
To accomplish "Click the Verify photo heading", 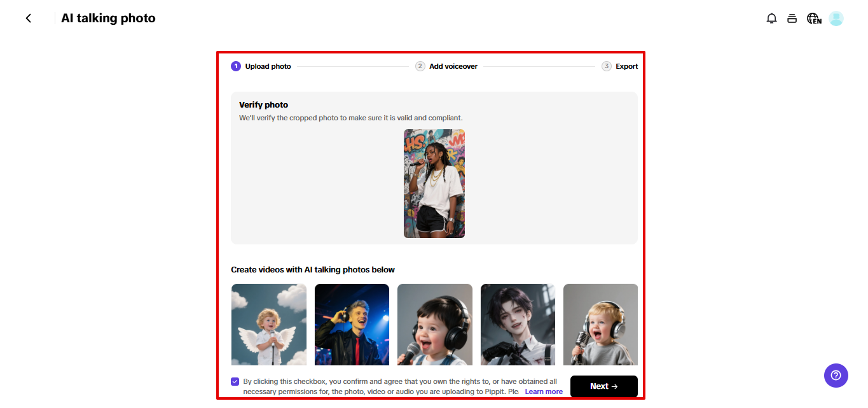I will [263, 104].
